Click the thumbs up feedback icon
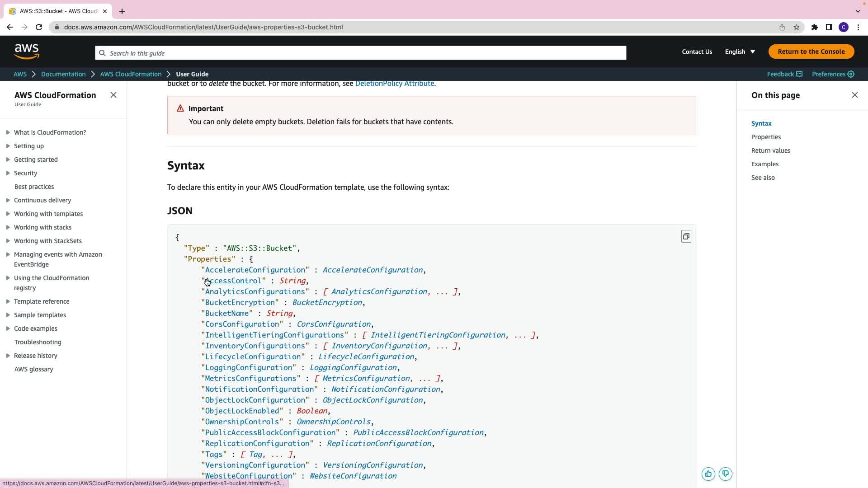 [708, 474]
